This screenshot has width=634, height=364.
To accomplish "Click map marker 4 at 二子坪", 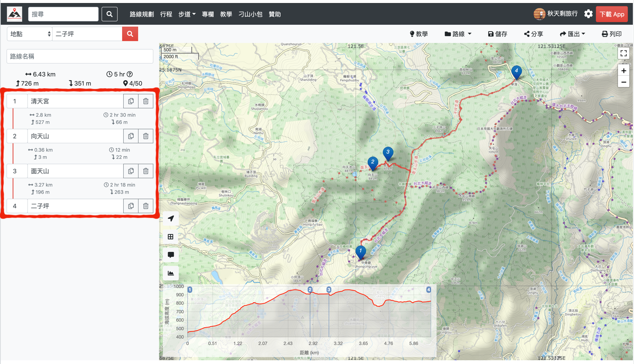I will pos(516,72).
